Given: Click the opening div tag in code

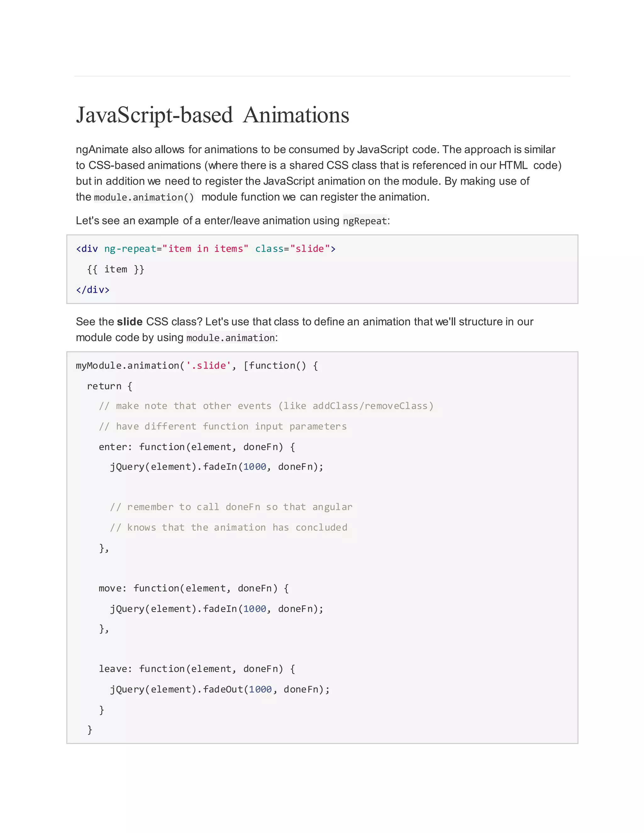Looking at the screenshot, I should 87,249.
